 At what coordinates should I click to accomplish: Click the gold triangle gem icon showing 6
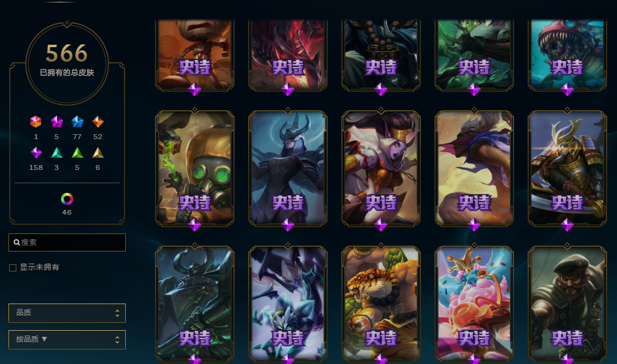click(97, 153)
